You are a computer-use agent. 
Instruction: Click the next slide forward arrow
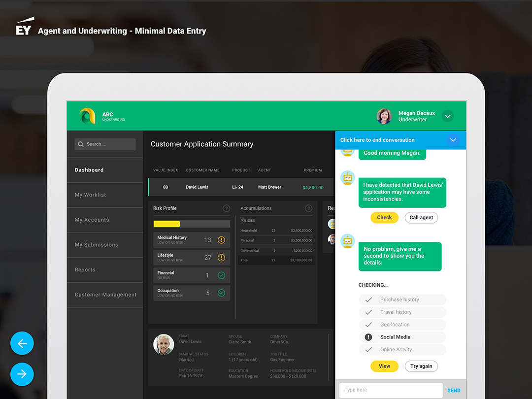tap(22, 374)
